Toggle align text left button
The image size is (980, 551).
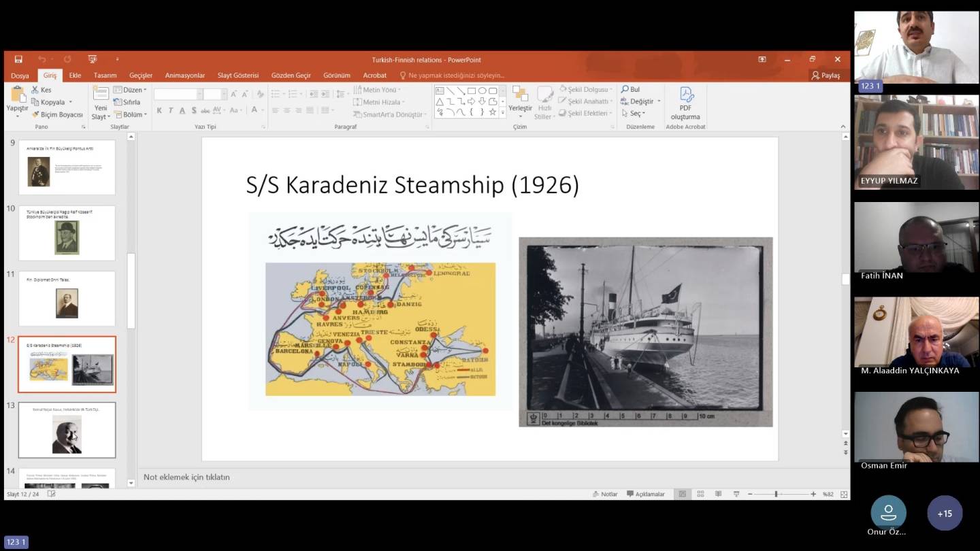[275, 110]
